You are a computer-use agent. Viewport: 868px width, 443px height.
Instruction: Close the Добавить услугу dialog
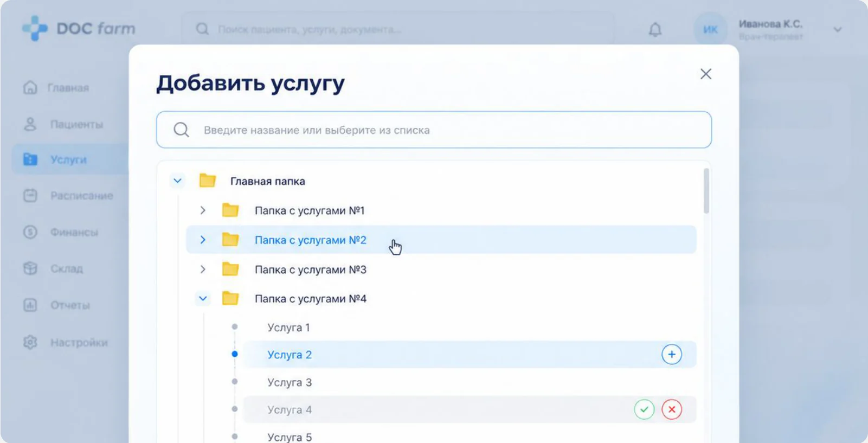pyautogui.click(x=705, y=74)
